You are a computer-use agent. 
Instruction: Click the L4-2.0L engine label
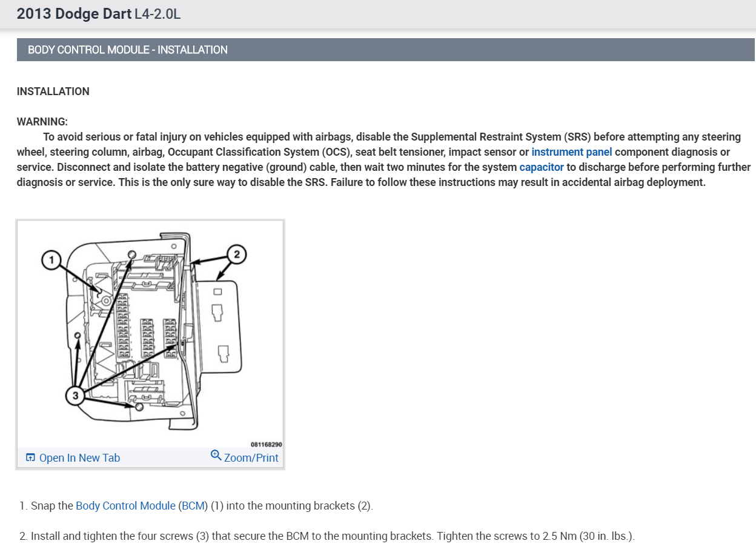(157, 14)
